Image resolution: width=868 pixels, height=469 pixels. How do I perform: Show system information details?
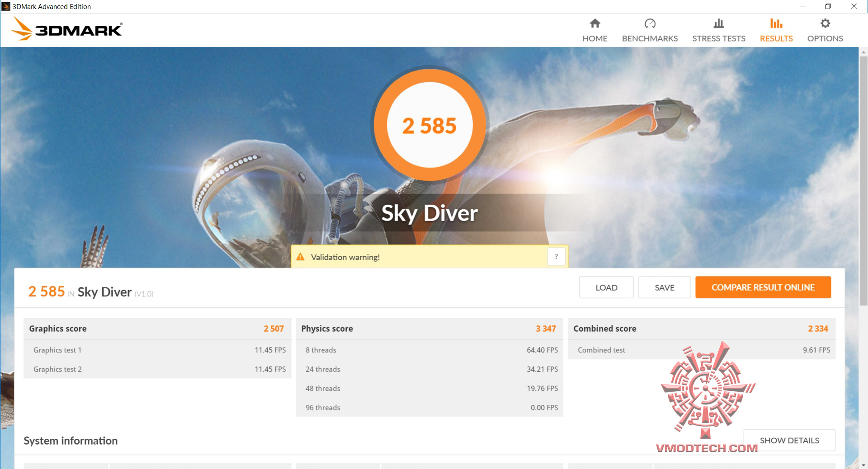pyautogui.click(x=789, y=440)
